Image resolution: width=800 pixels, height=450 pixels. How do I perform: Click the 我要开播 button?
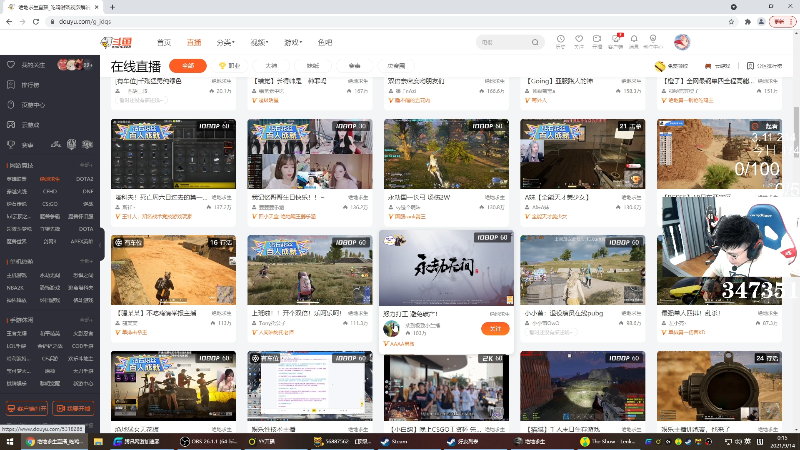point(73,408)
